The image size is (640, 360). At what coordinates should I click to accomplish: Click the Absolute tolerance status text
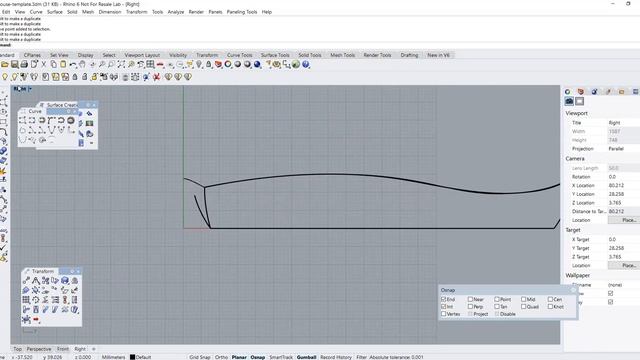point(396,357)
